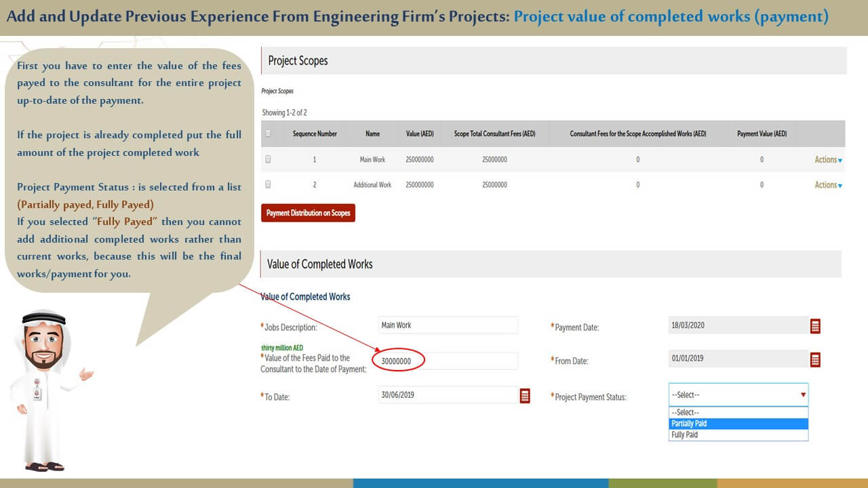Viewport: 868px width, 488px height.
Task: Open the Payment Date calendar picker
Action: pos(815,326)
